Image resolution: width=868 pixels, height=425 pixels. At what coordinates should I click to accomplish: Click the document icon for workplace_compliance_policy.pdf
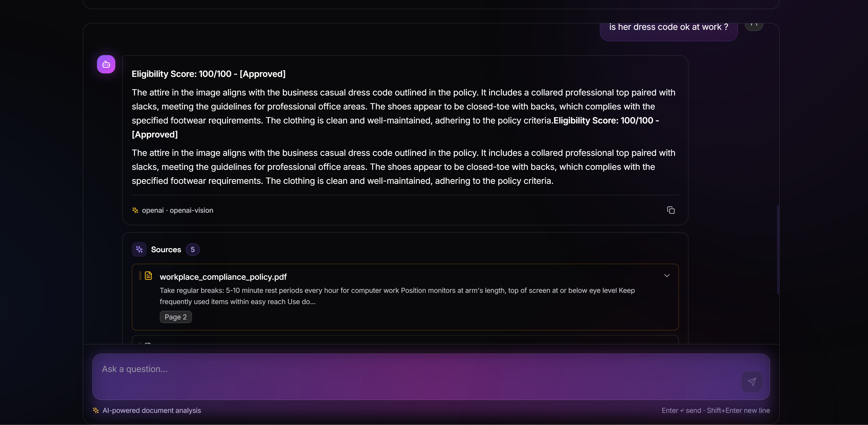(148, 276)
